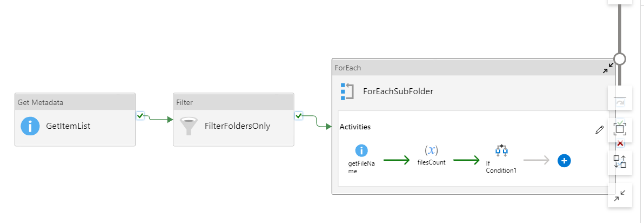Image resolution: width=644 pixels, height=223 pixels.
Task: Click the ForEachSubFolder activity name
Action: pos(398,91)
